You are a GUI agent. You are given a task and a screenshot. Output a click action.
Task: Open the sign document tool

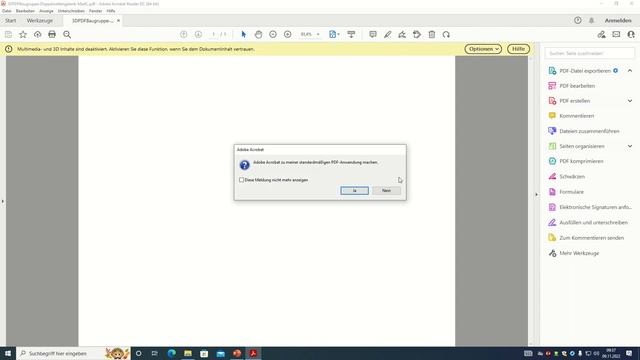click(x=402, y=35)
